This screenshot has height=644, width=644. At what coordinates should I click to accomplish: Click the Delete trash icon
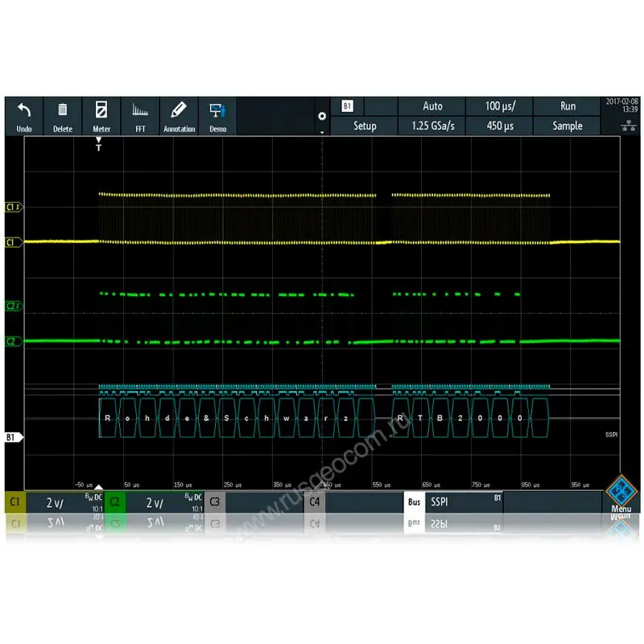63,111
